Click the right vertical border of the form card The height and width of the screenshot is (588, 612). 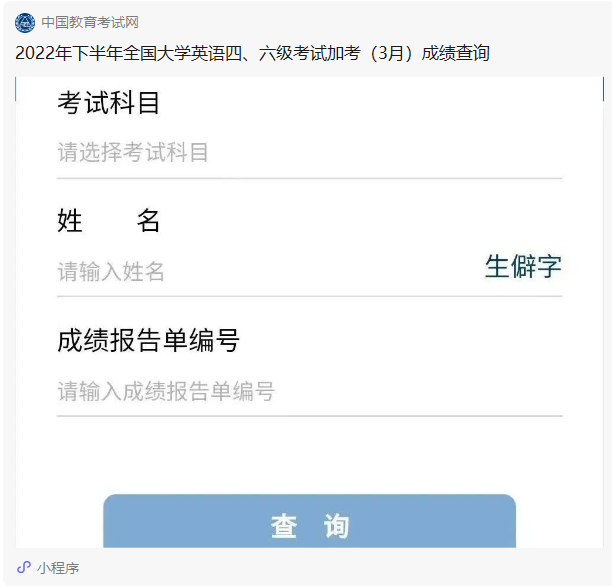(603, 89)
